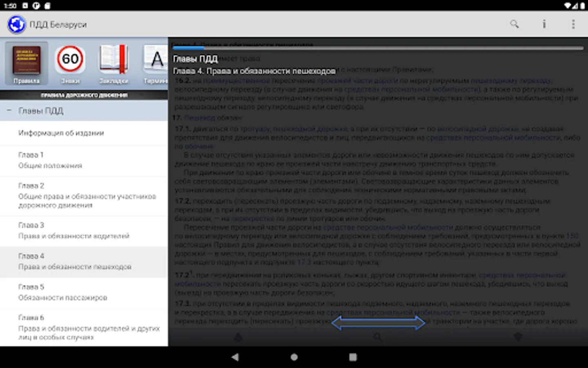
Task: Open the three-dot overflow menu
Action: pyautogui.click(x=573, y=24)
